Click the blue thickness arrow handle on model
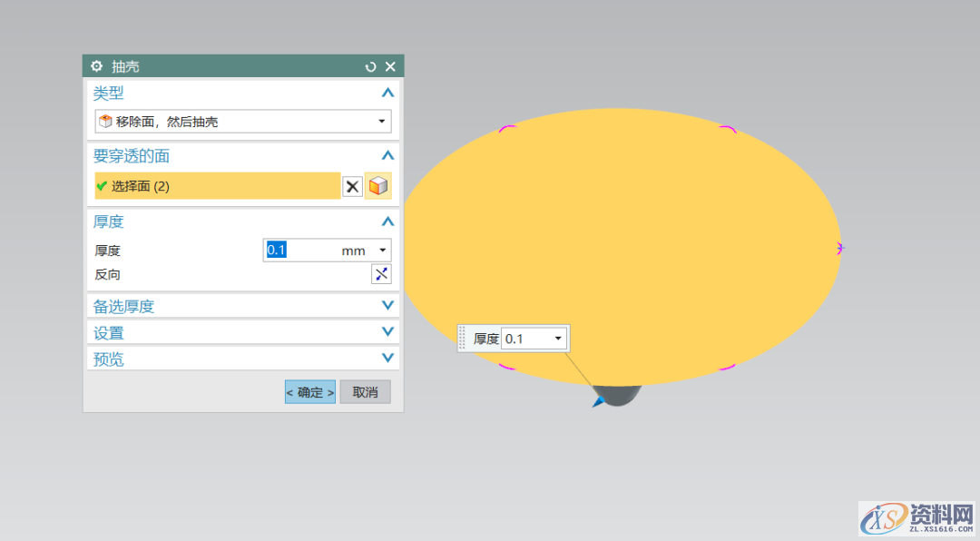Viewport: 980px width, 541px height. click(599, 400)
